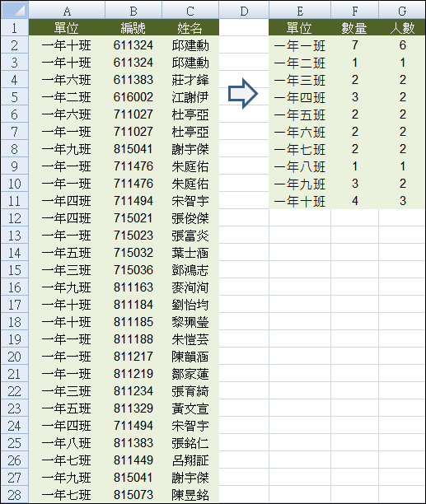Image resolution: width=426 pixels, height=504 pixels.
Task: Select column G header
Action: coord(402,11)
